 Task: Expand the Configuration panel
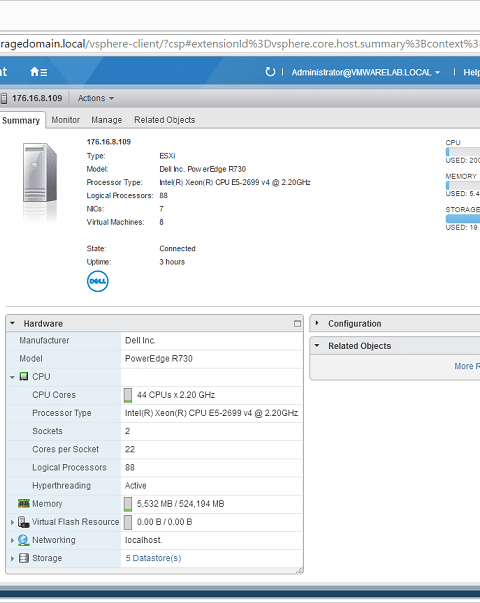coord(317,323)
